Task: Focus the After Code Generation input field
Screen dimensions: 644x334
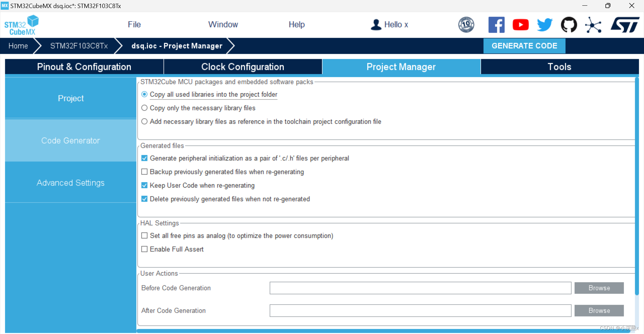Action: [x=420, y=311]
